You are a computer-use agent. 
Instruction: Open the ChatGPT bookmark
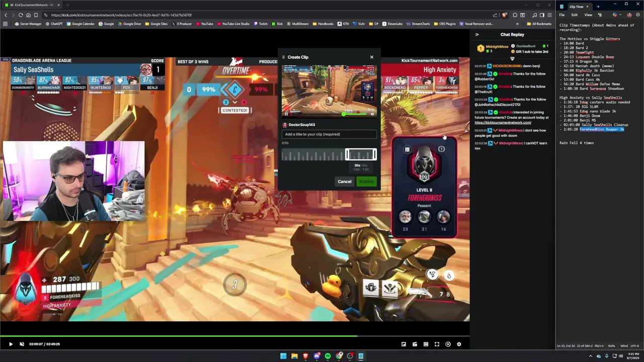pyautogui.click(x=54, y=24)
